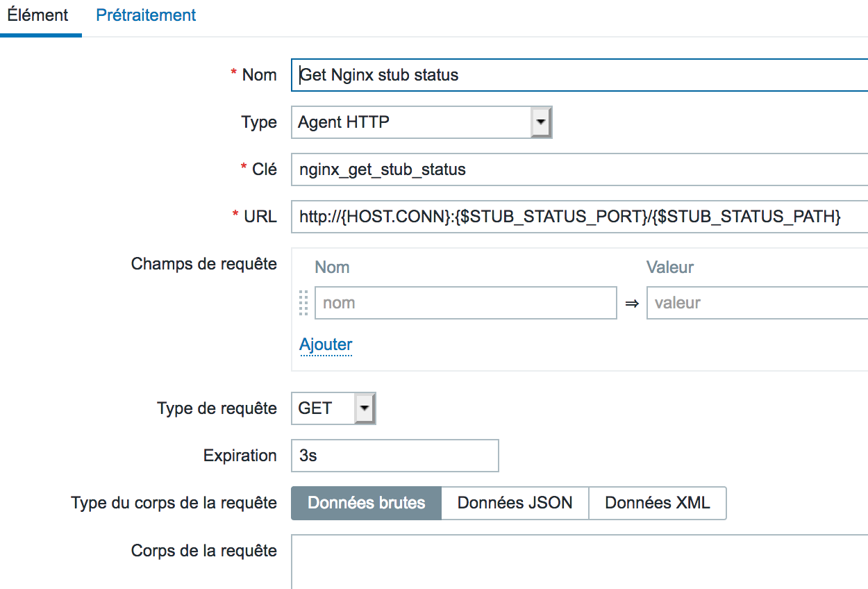Click the 'Champs de requête' label
The width and height of the screenshot is (868, 589).
tap(204, 264)
